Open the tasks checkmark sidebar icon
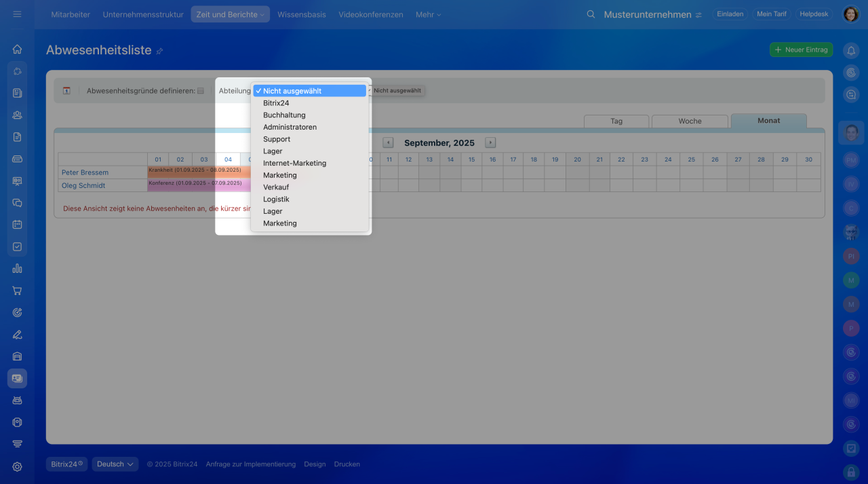The width and height of the screenshot is (868, 484). (x=17, y=246)
